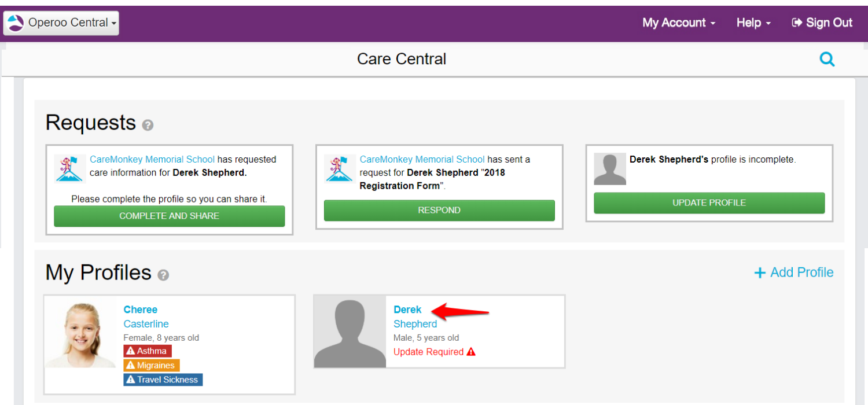The width and height of the screenshot is (868, 405).
Task: Click the red Asthma alert tag
Action: click(x=148, y=351)
